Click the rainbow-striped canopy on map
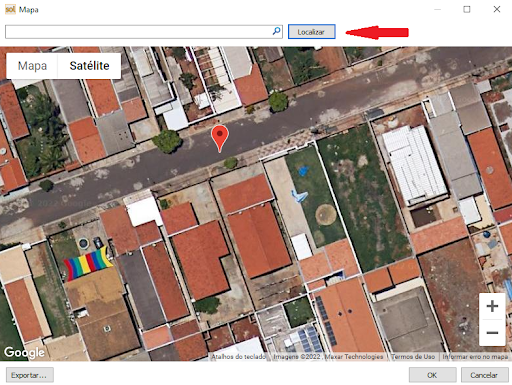 click(x=88, y=264)
